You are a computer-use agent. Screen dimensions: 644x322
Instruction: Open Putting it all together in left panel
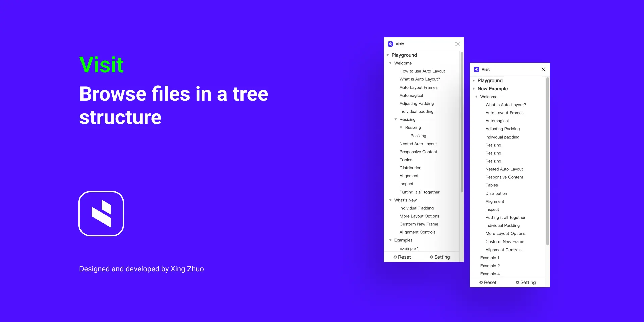pyautogui.click(x=420, y=192)
